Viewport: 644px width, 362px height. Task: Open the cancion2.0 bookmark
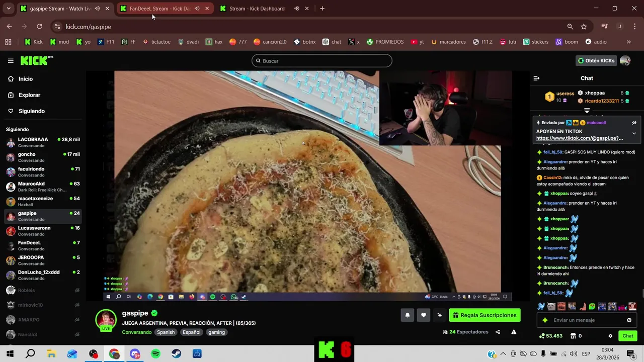pos(270,42)
